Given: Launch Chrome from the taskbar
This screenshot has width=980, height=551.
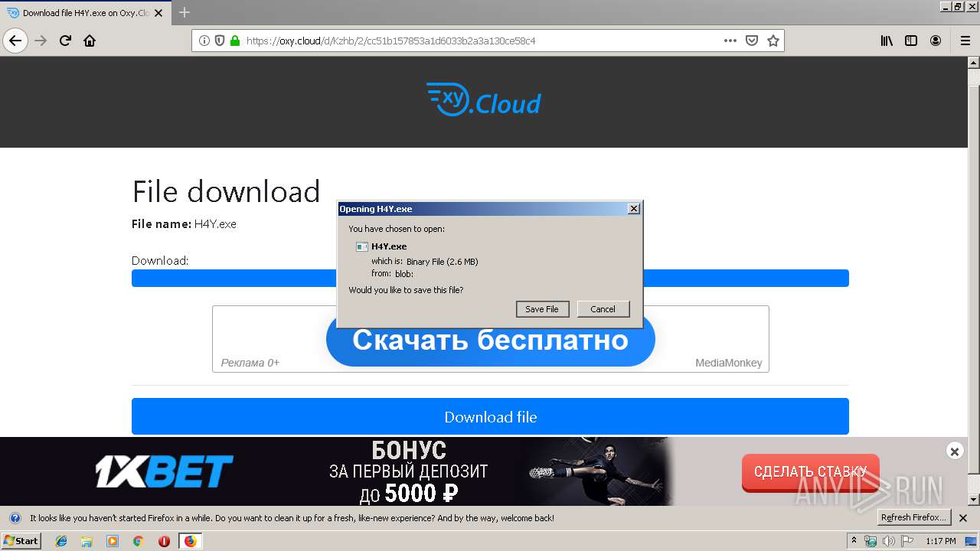Looking at the screenshot, I should 138,541.
